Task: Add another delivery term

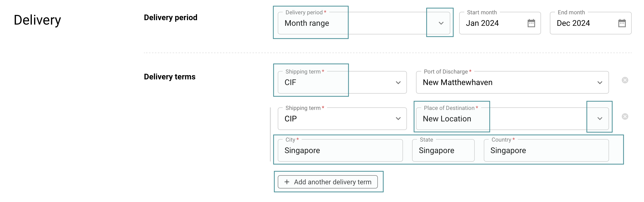Action: [328, 182]
